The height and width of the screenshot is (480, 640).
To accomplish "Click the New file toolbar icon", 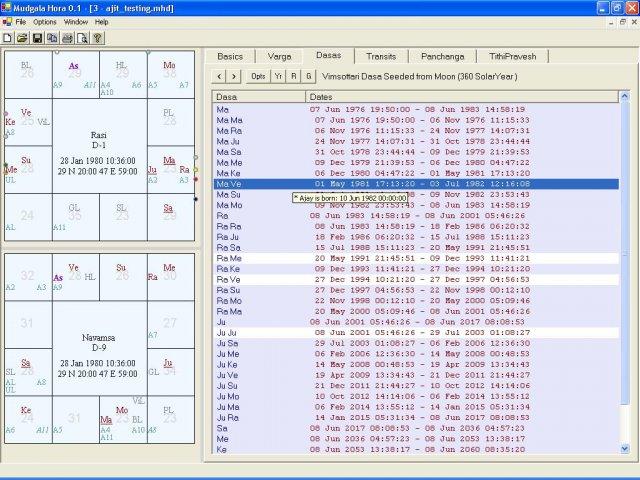I will tap(8, 38).
